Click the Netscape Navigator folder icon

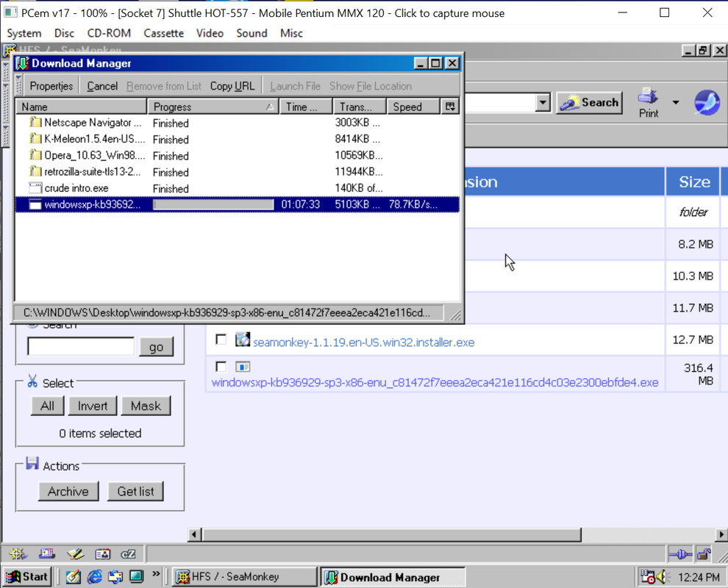(x=35, y=123)
